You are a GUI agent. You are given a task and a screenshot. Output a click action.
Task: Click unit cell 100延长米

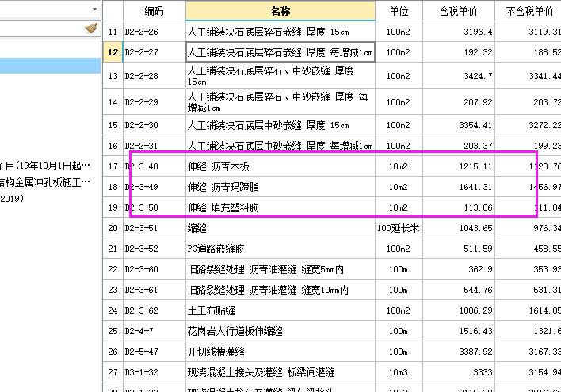point(399,228)
